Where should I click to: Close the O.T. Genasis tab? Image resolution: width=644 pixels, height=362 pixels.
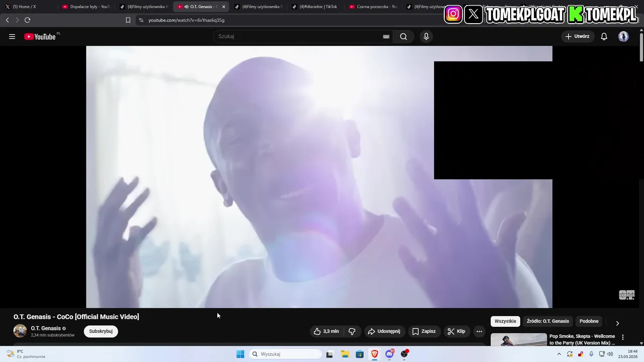pyautogui.click(x=223, y=7)
